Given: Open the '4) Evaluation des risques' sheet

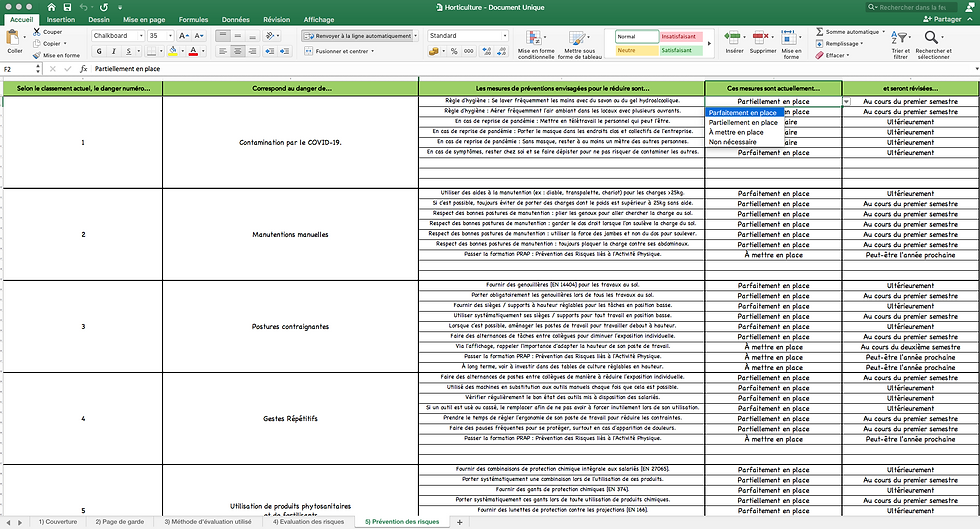Looking at the screenshot, I should pyautogui.click(x=308, y=521).
